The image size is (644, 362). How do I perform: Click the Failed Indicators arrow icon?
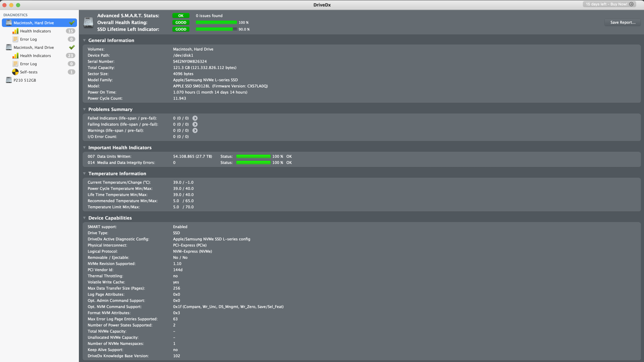[195, 118]
